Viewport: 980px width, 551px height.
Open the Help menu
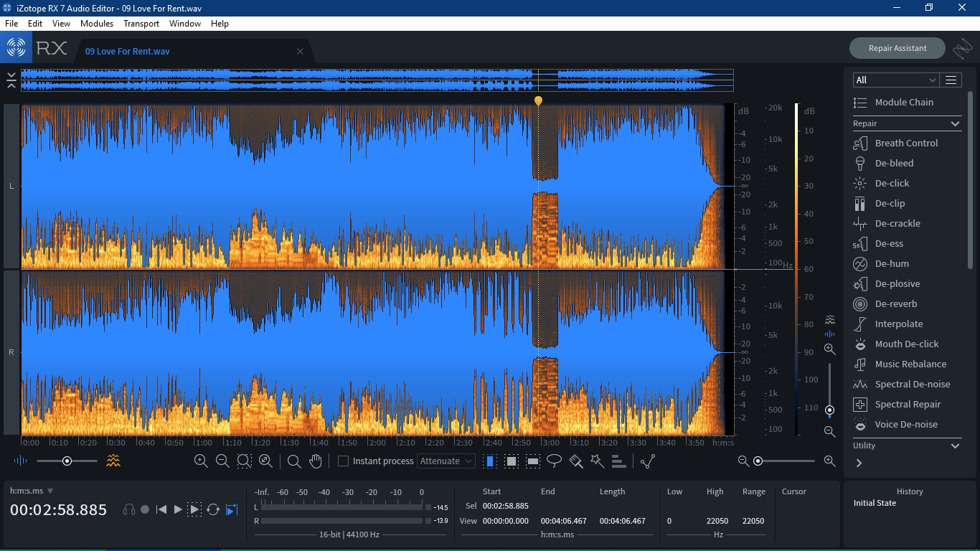coord(220,24)
